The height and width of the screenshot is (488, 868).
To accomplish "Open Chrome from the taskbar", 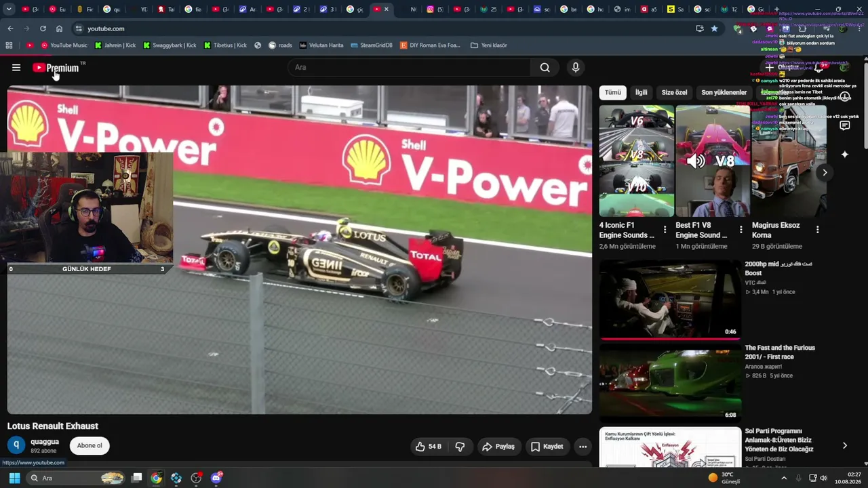I will click(x=156, y=478).
